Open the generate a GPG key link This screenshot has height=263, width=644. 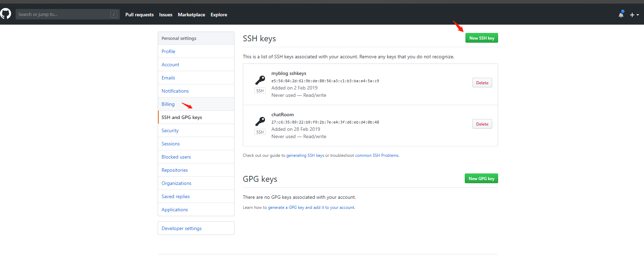click(311, 207)
